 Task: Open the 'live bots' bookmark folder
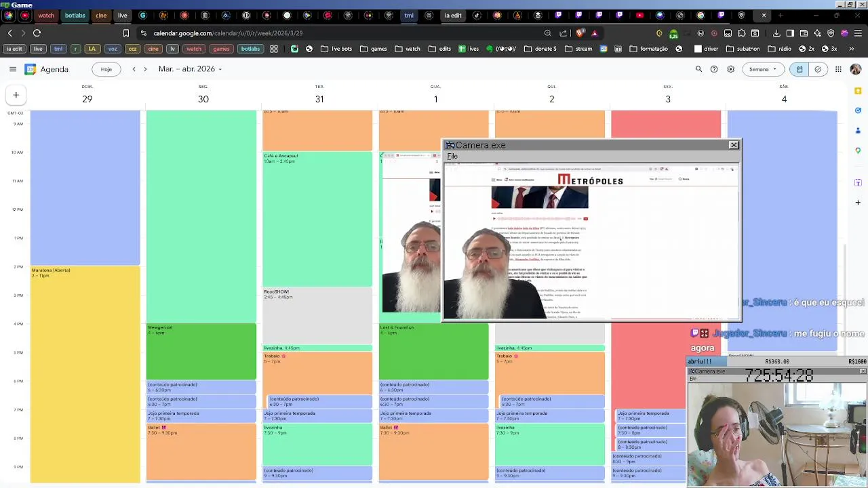tap(336, 49)
